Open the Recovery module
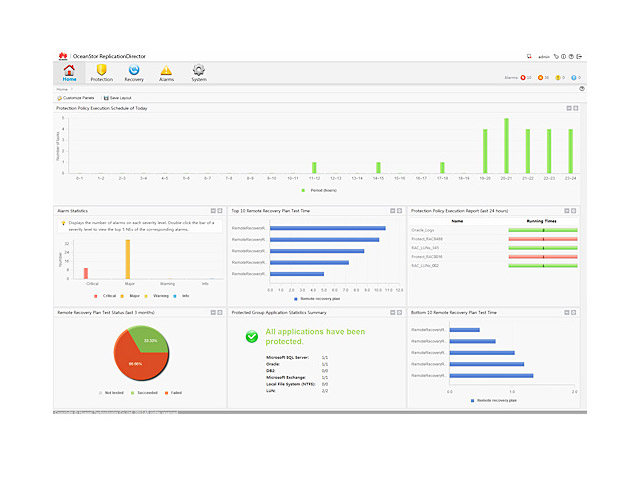This screenshot has width=640, height=480. 134,72
